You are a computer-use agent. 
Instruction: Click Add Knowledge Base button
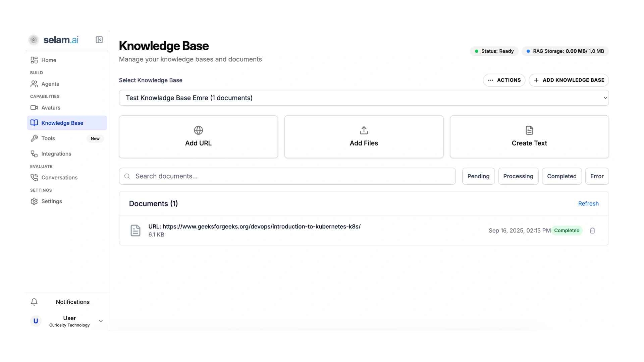point(569,80)
